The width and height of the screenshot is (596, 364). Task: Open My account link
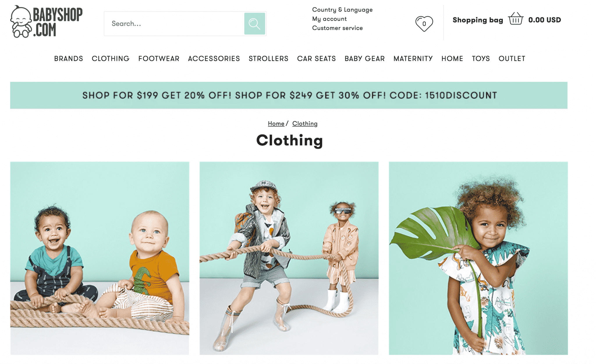tap(329, 19)
